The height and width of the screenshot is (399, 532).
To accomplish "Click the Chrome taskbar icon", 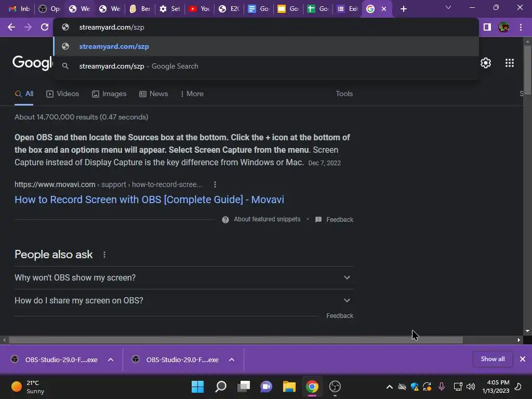I will point(312,387).
